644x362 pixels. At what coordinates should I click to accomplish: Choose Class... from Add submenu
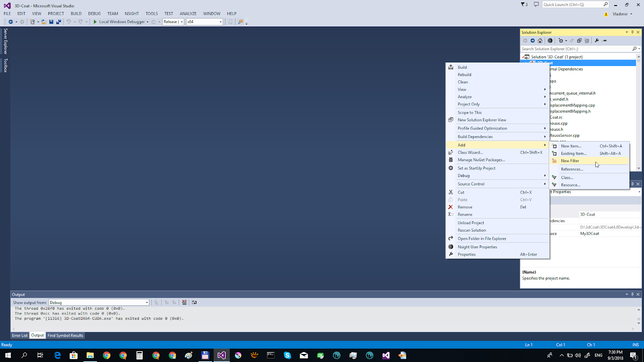pos(589,177)
